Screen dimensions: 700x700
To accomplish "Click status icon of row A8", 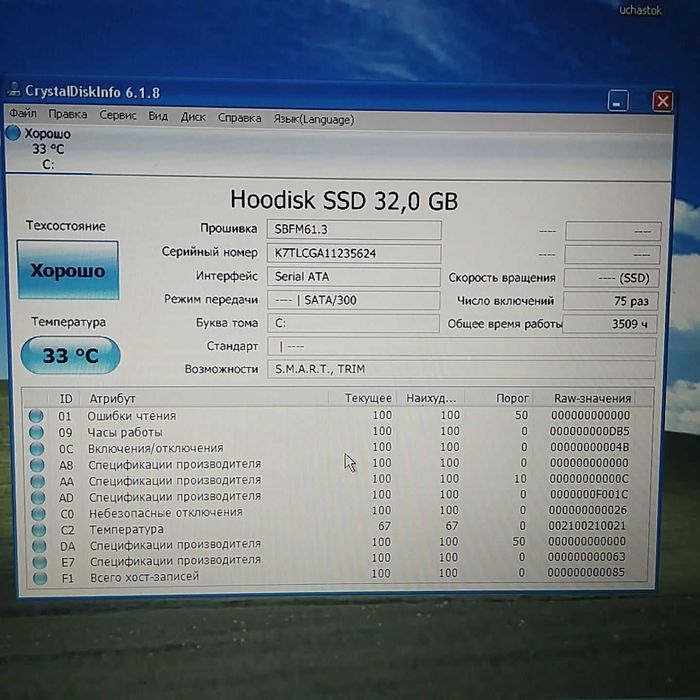I will click(x=38, y=465).
